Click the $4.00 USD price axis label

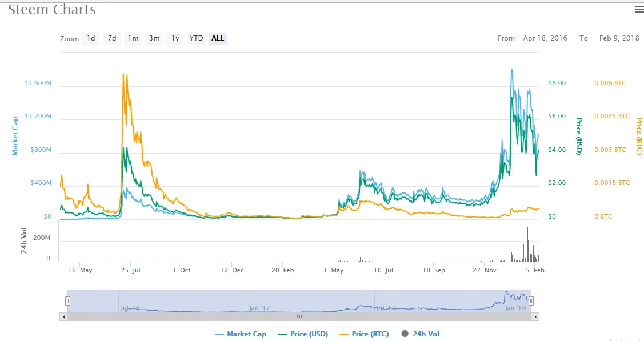click(x=557, y=150)
